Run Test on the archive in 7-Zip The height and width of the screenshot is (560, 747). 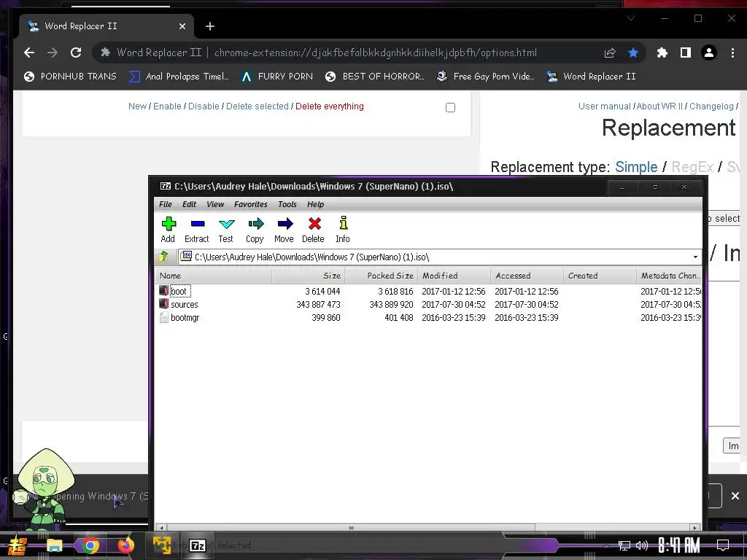[x=226, y=230]
